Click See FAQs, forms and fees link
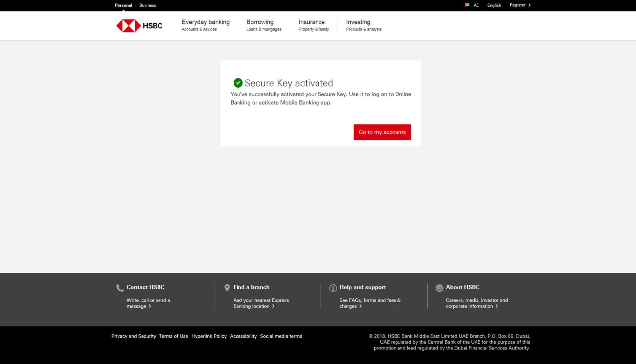The height and width of the screenshot is (364, 636). 370,303
